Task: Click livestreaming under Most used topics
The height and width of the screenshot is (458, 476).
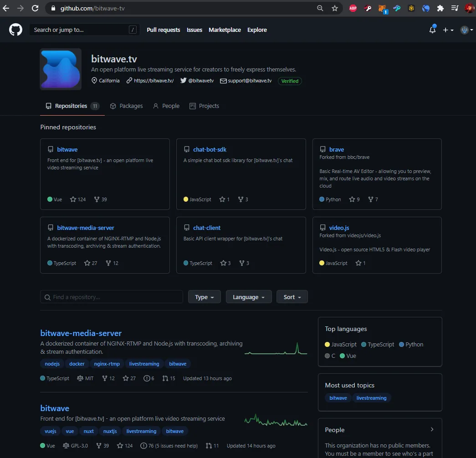Action: click(371, 398)
